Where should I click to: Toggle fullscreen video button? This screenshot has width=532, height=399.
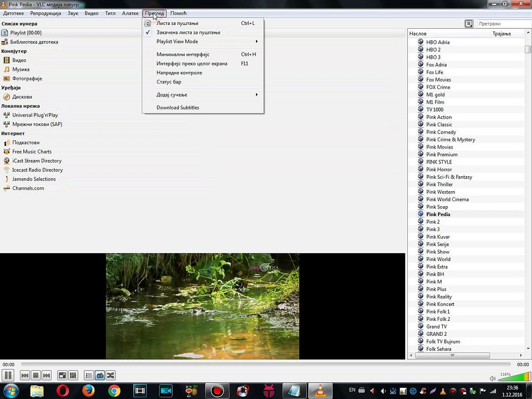[62, 375]
